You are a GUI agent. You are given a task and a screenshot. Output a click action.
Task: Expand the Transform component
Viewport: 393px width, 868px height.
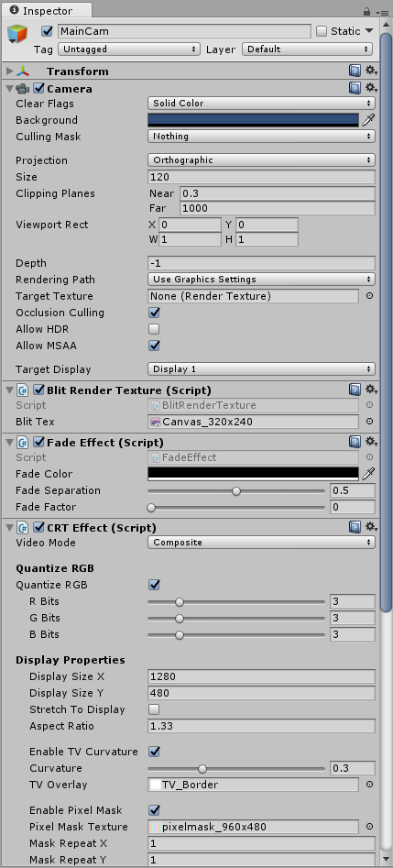click(9, 71)
